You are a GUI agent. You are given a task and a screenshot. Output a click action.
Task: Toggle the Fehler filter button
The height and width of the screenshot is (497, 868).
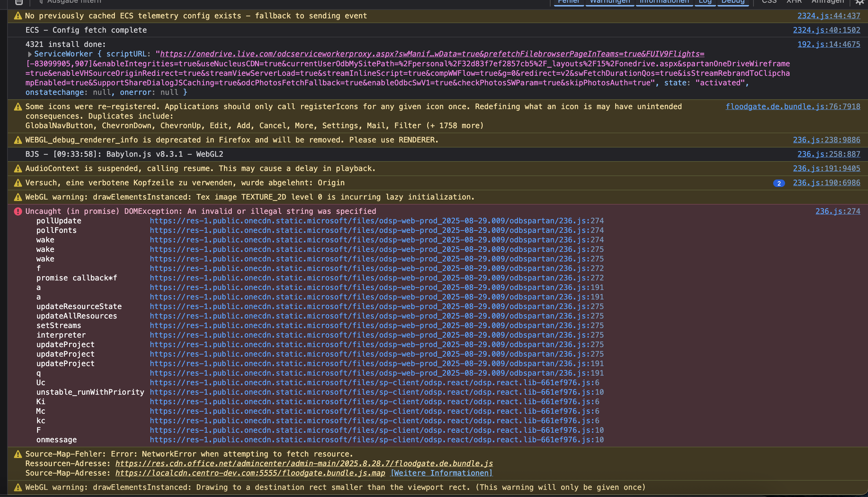(x=569, y=2)
